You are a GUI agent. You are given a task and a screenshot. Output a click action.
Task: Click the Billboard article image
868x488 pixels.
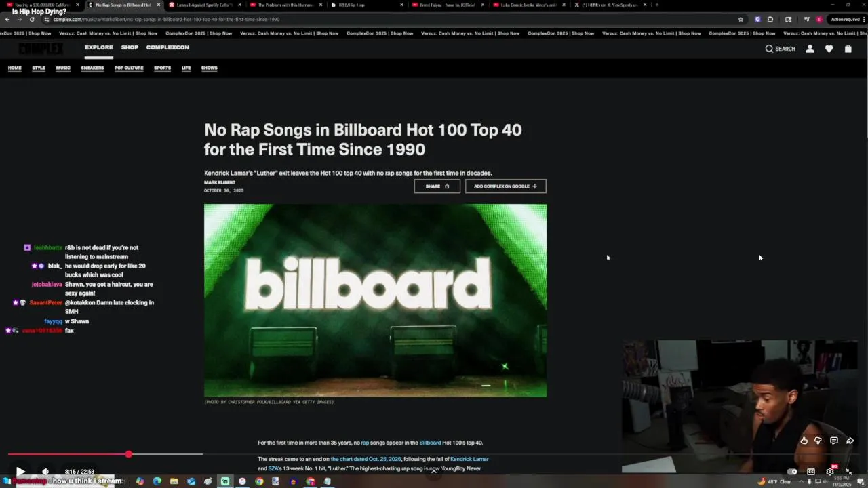click(375, 300)
